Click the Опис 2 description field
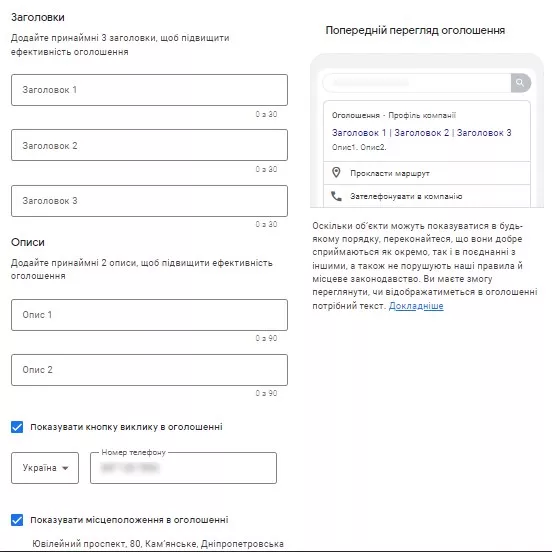 click(149, 370)
